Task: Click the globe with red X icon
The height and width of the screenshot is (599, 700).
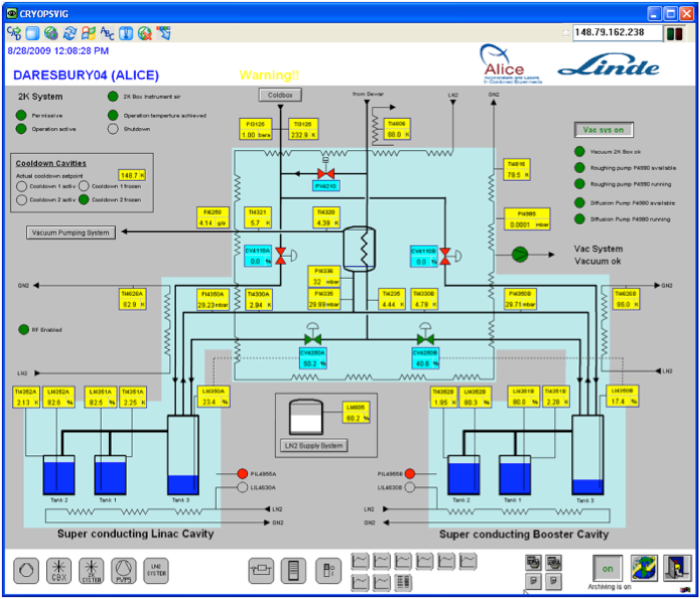Action: [145, 33]
